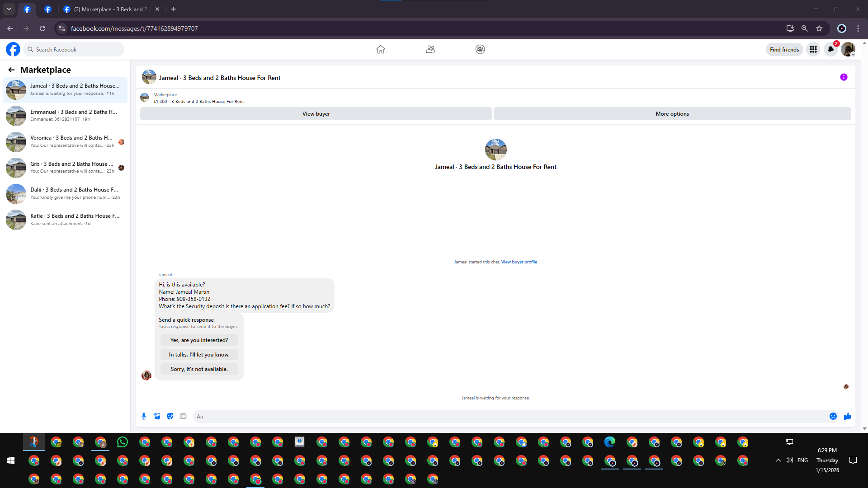Open the tab search dropdown arrow
868x488 pixels.
(x=9, y=9)
